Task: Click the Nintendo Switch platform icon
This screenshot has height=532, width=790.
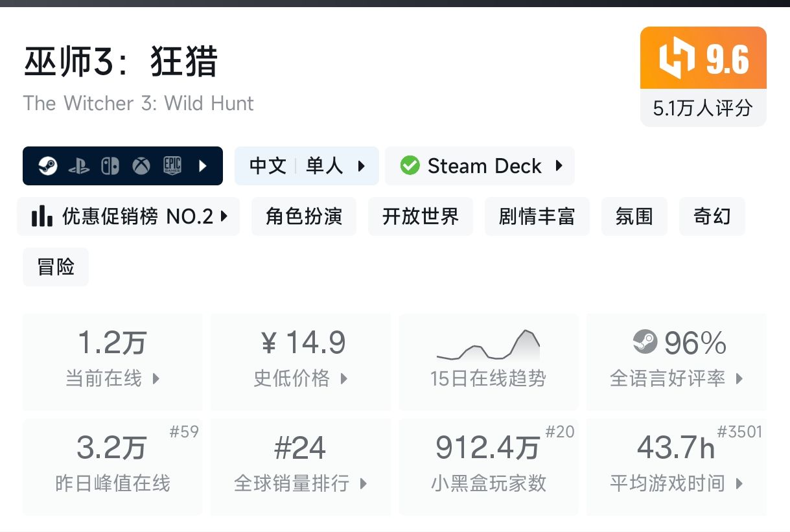Action: pos(110,166)
